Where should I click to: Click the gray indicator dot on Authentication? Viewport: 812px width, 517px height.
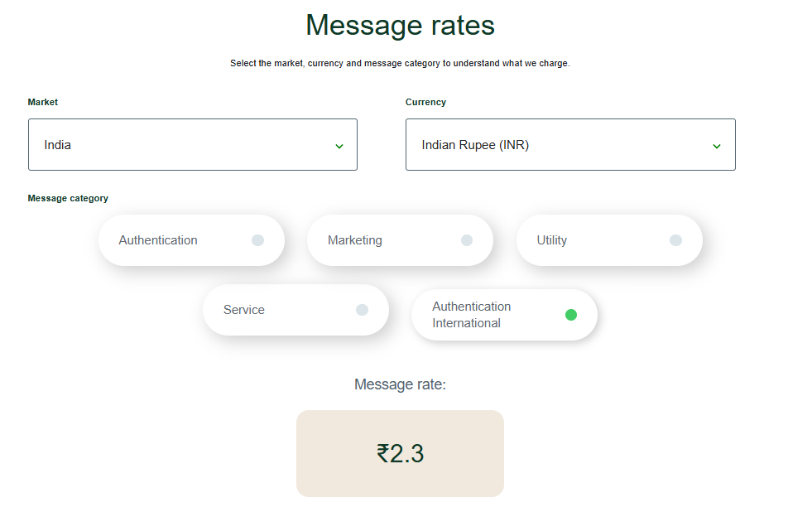(257, 239)
